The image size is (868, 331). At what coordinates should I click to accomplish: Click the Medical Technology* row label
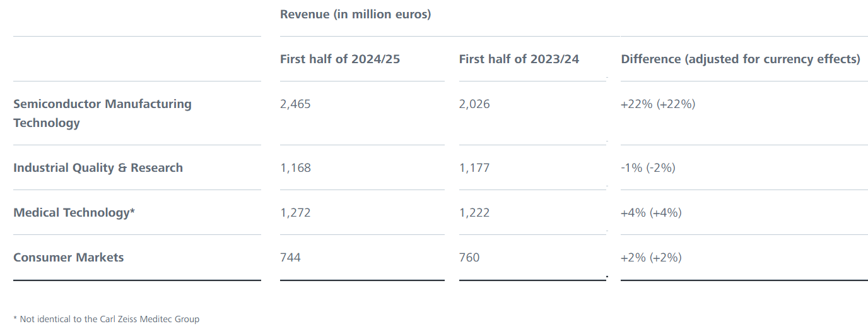74,213
